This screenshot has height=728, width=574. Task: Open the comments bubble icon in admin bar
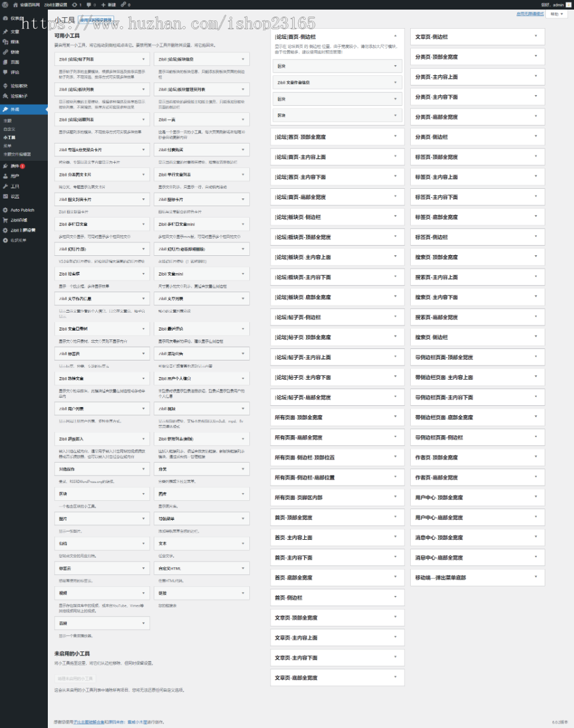89,4
